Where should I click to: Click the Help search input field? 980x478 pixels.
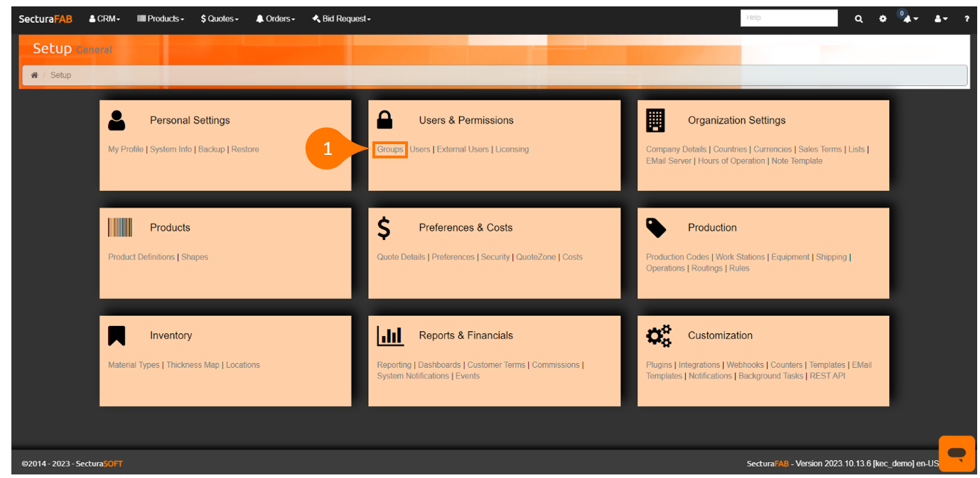click(x=788, y=18)
